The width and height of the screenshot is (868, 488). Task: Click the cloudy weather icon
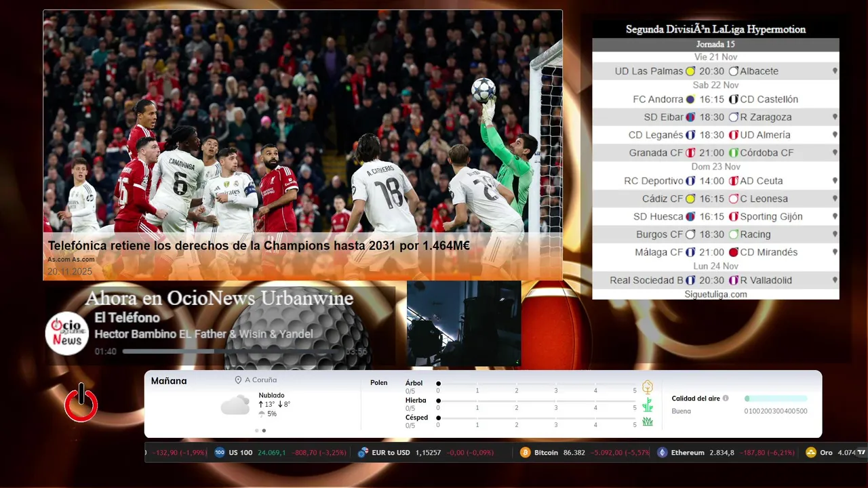[x=235, y=405]
